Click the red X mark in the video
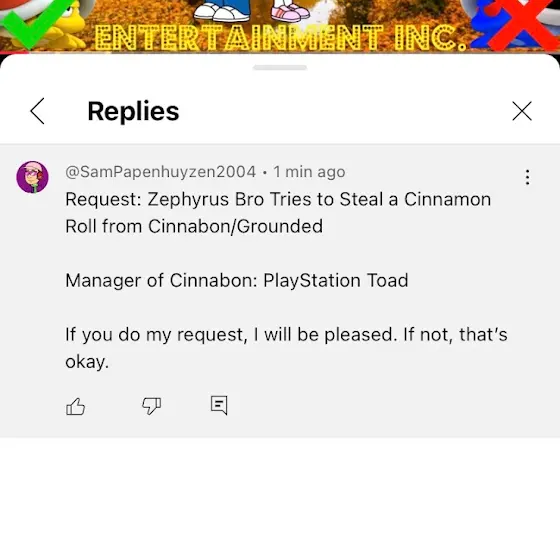This screenshot has width=560, height=560. point(520,25)
